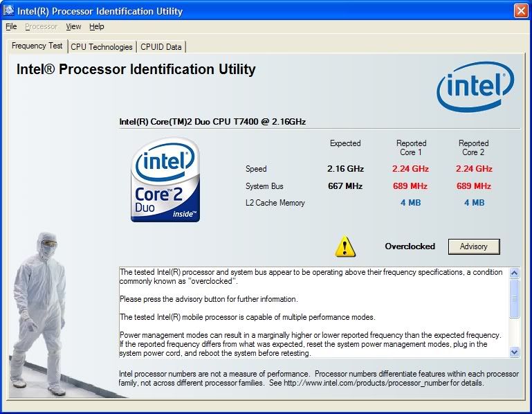Open the File menu
The width and height of the screenshot is (532, 414).
tap(11, 26)
